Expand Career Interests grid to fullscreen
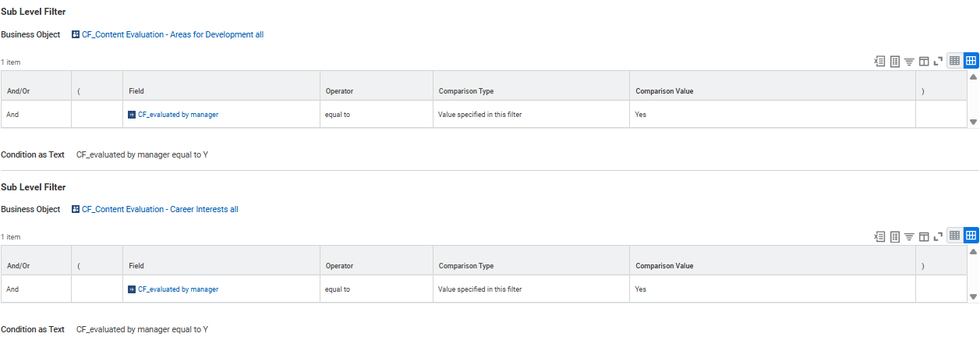Image resolution: width=980 pixels, height=344 pixels. (938, 236)
